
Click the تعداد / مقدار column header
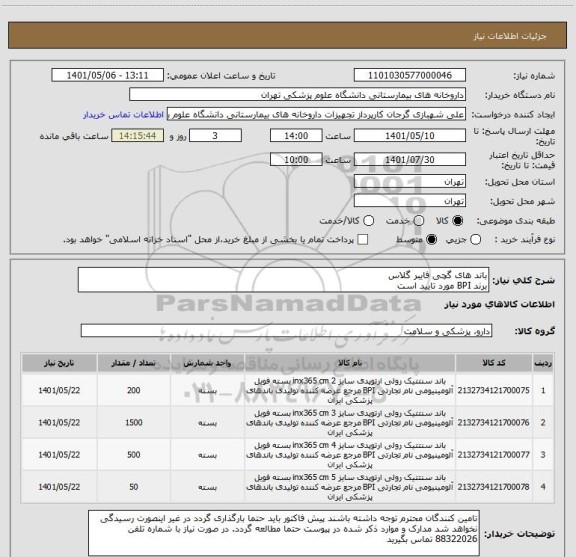(x=133, y=363)
